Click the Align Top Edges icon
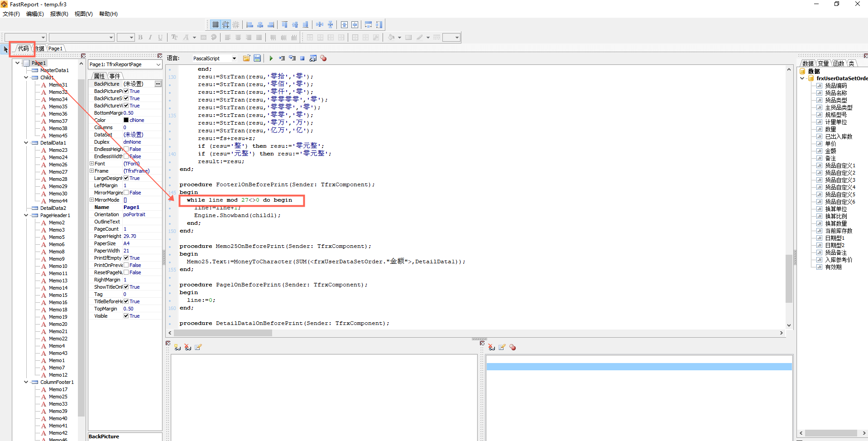Viewport: 868px width, 441px height. [x=285, y=24]
